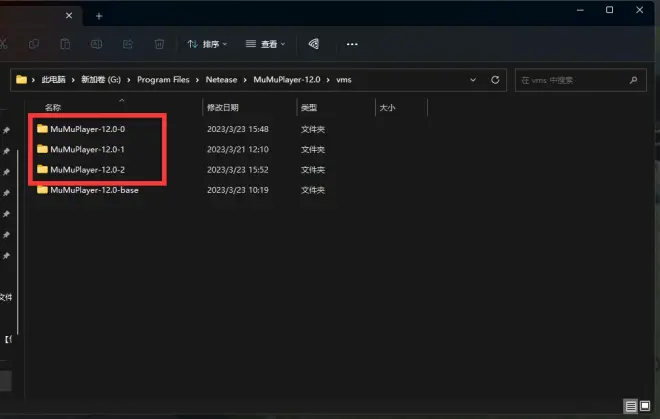Open the 排序 sort dropdown

click(207, 44)
